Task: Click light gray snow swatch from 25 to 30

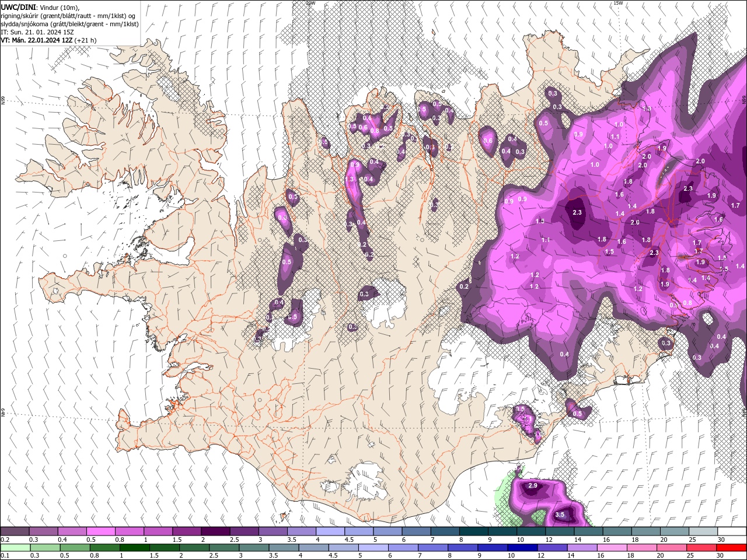Action: (703, 531)
